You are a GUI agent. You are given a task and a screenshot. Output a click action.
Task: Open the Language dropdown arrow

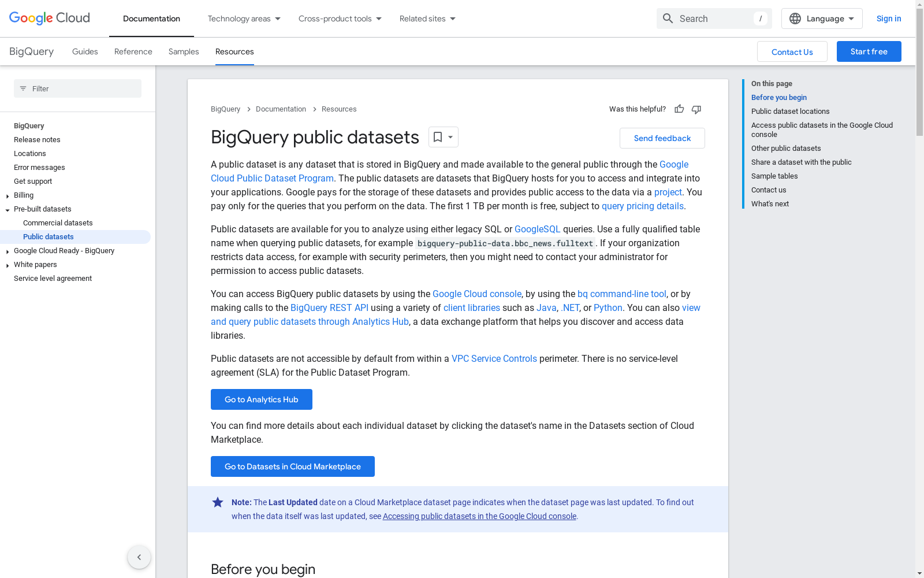coord(851,18)
